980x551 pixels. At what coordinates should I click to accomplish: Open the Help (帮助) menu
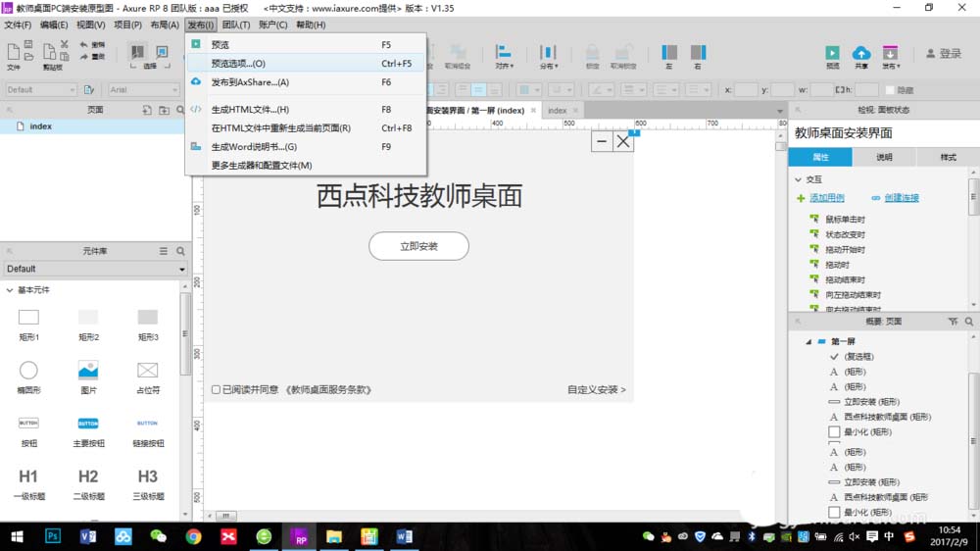(x=310, y=25)
